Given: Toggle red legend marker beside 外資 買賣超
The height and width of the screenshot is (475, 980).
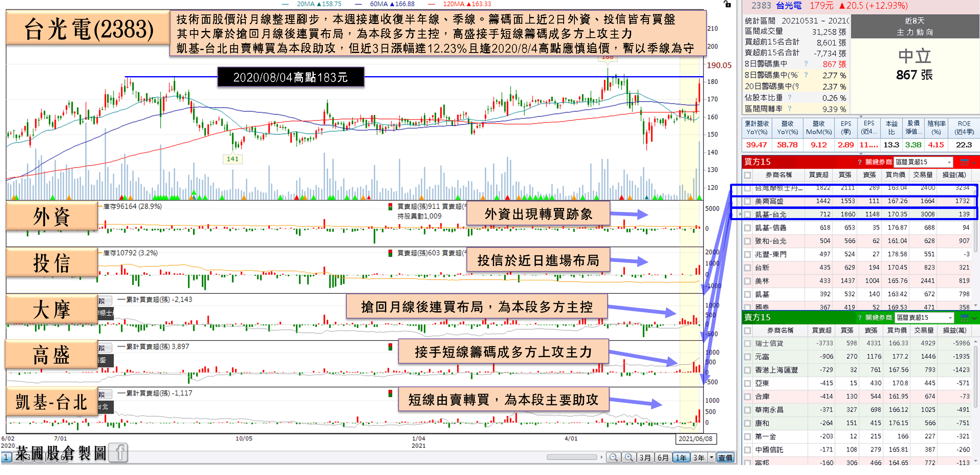Looking at the screenshot, I should point(390,206).
